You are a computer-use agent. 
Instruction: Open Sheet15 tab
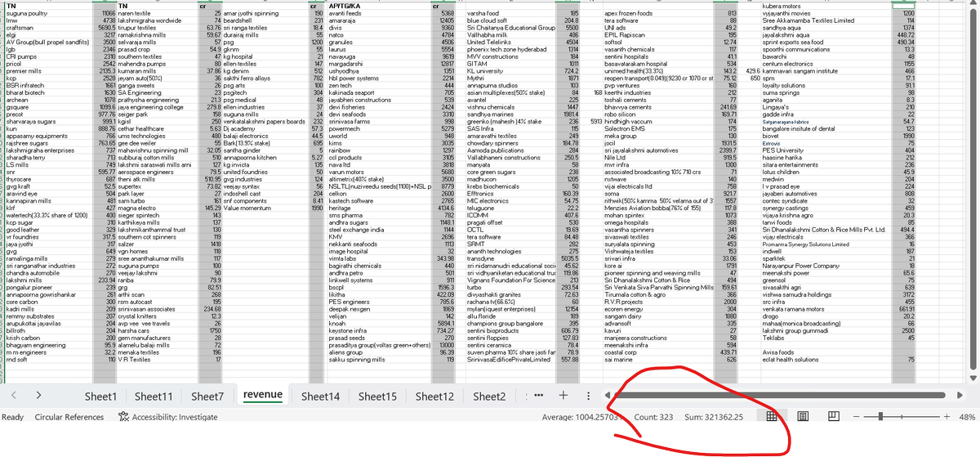377,396
